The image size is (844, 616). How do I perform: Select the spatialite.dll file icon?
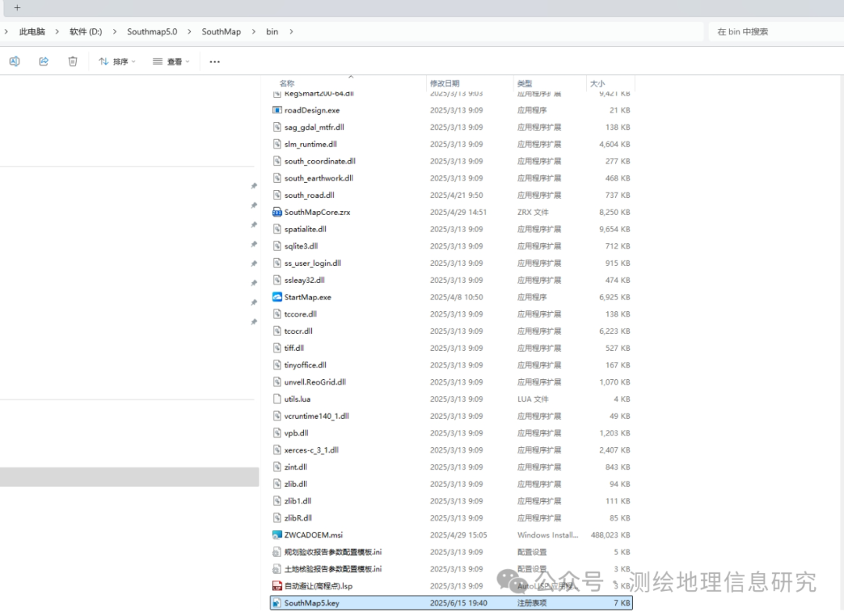[x=277, y=228]
